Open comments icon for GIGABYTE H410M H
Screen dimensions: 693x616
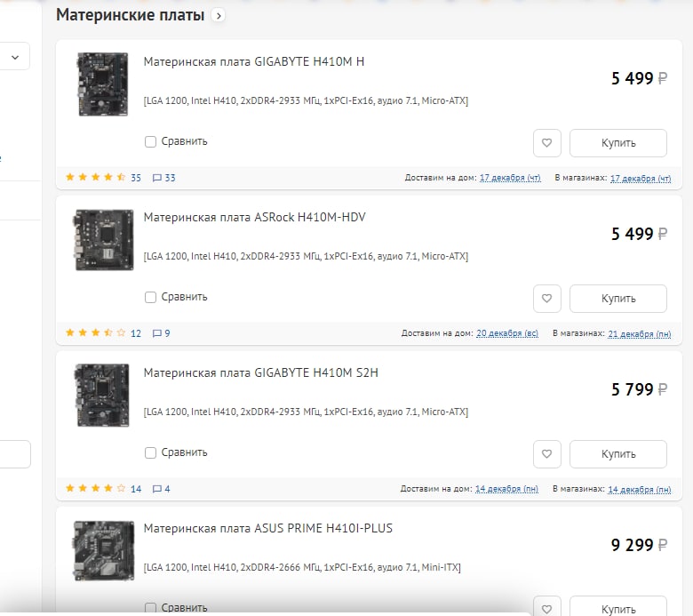(x=157, y=178)
